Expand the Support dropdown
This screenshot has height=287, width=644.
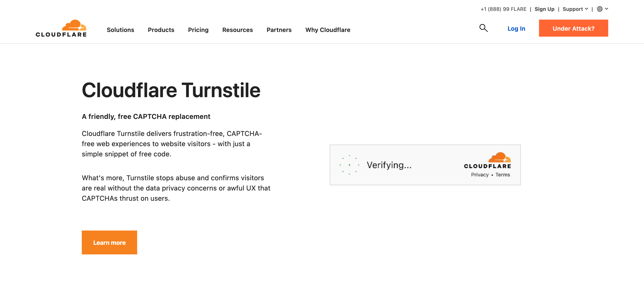click(x=575, y=9)
